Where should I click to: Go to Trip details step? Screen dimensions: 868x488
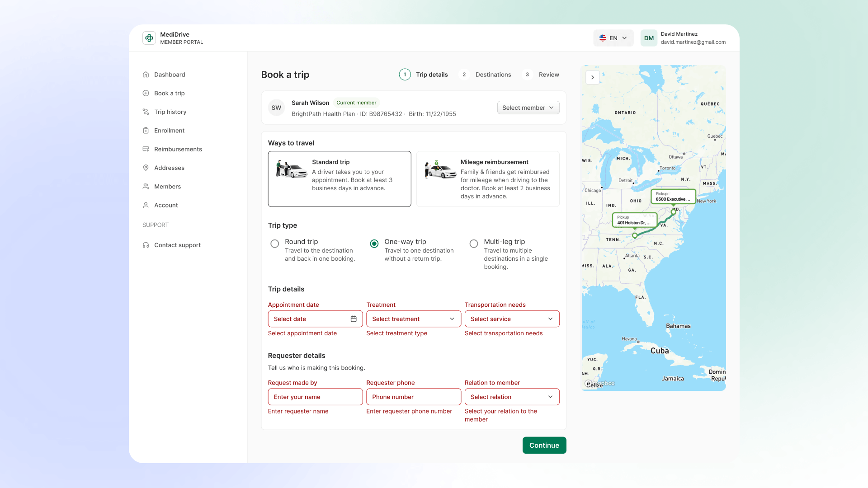point(423,75)
